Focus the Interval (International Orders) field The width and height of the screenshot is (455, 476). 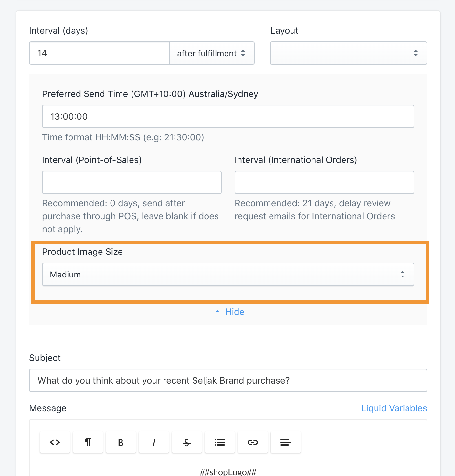pos(324,182)
